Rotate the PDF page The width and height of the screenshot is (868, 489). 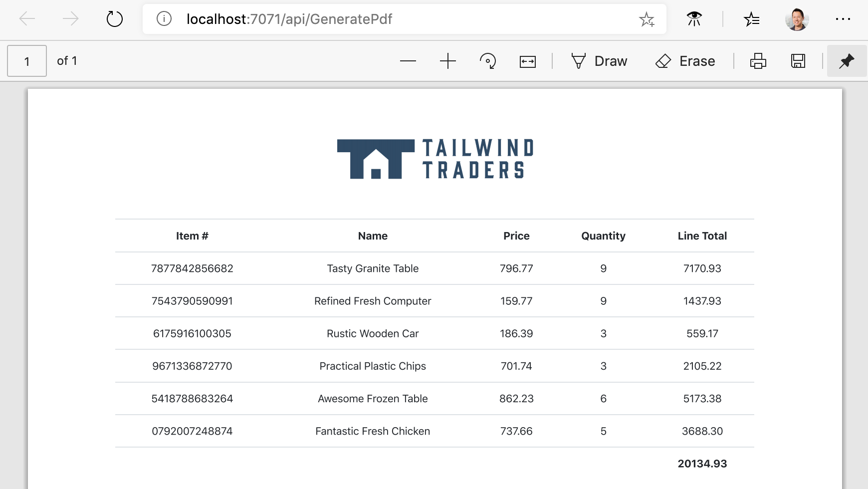tap(487, 61)
